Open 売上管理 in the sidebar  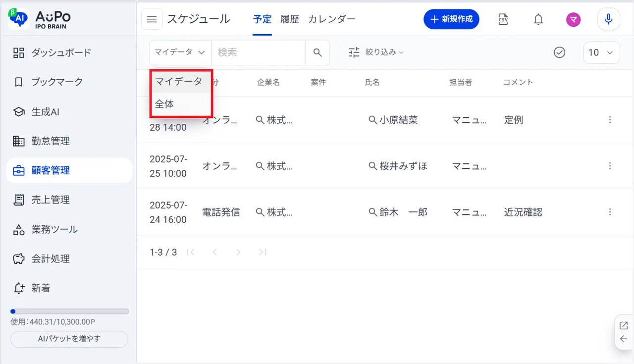coord(69,200)
